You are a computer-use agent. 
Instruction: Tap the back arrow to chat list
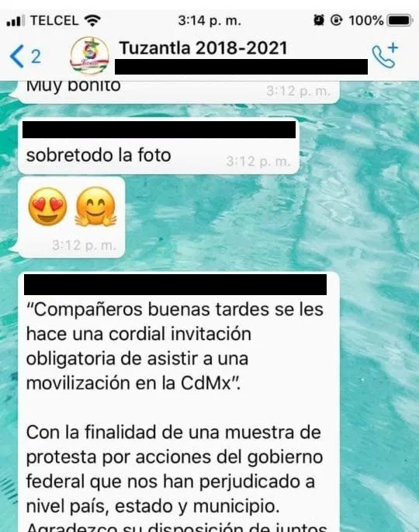17,56
